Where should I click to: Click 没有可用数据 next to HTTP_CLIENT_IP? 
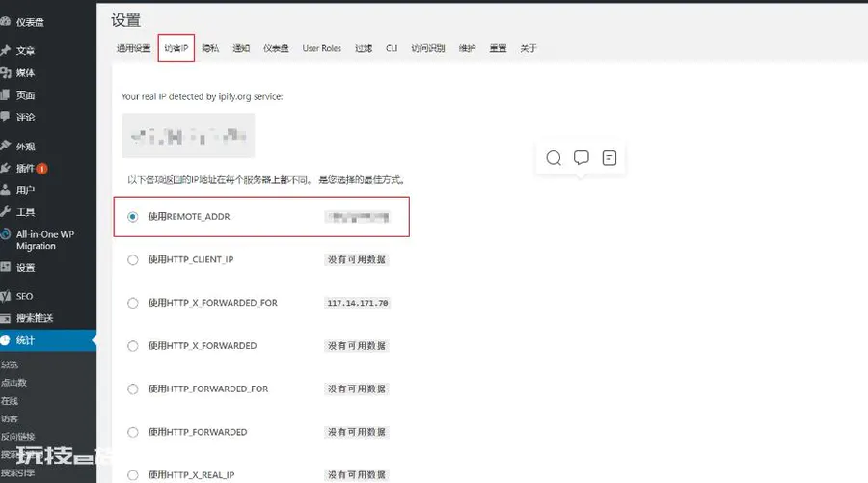(x=357, y=259)
